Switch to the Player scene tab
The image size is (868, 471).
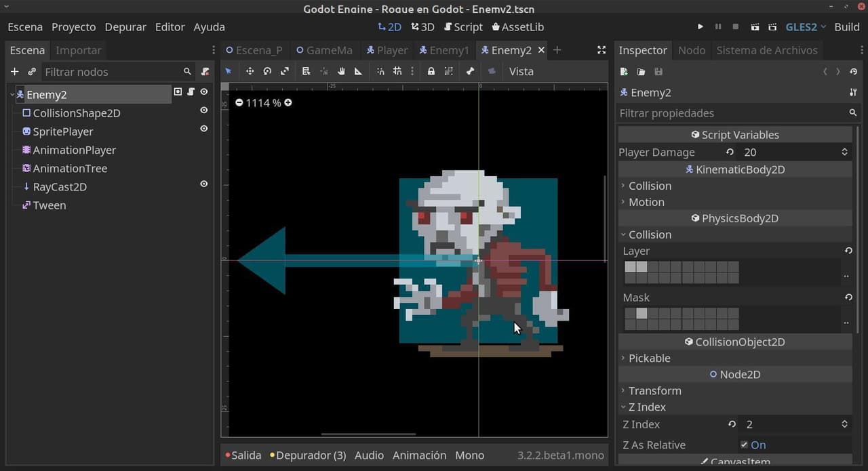(x=387, y=50)
